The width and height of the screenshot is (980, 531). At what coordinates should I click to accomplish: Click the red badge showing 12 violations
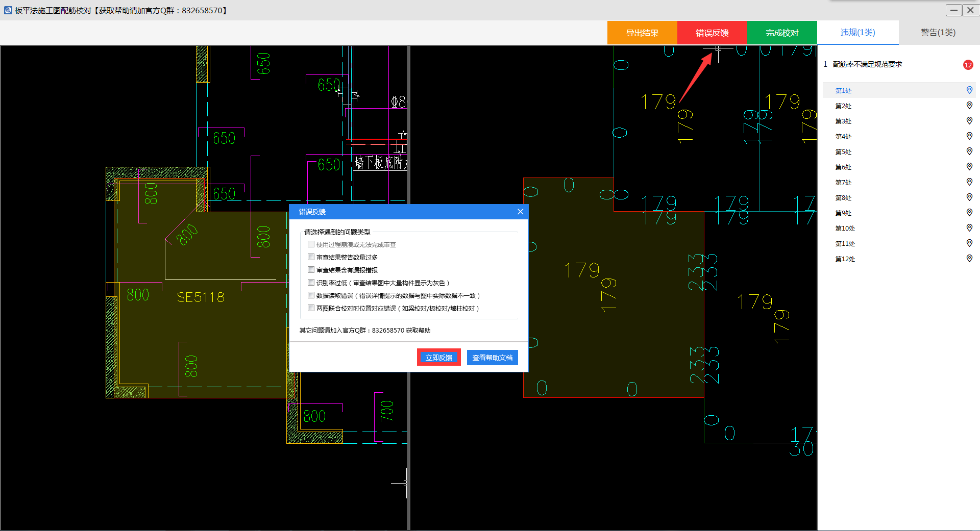(x=968, y=65)
